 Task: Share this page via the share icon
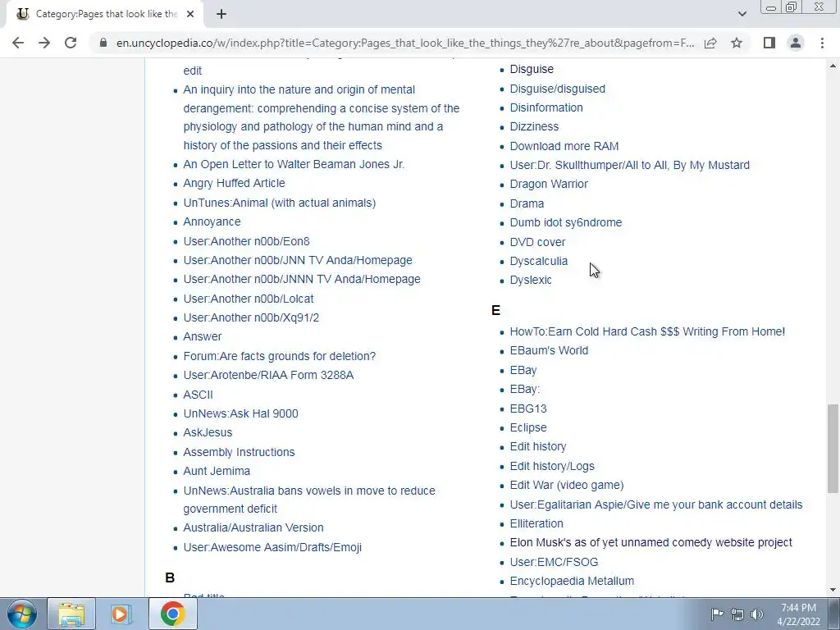pyautogui.click(x=710, y=43)
